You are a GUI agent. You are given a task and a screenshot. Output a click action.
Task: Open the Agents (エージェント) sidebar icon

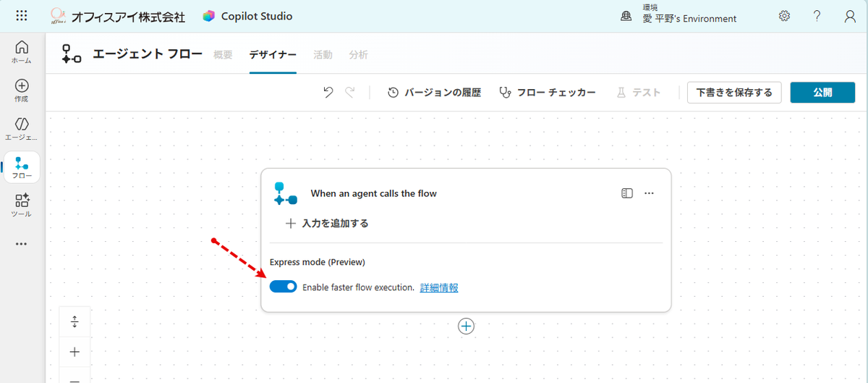22,128
